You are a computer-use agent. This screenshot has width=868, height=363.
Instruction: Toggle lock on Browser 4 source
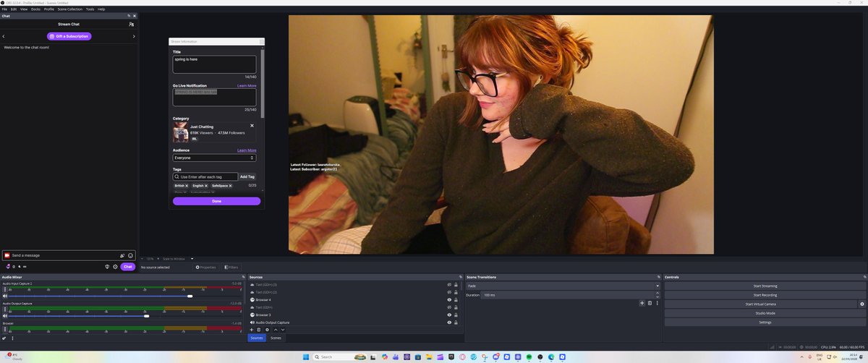click(456, 299)
